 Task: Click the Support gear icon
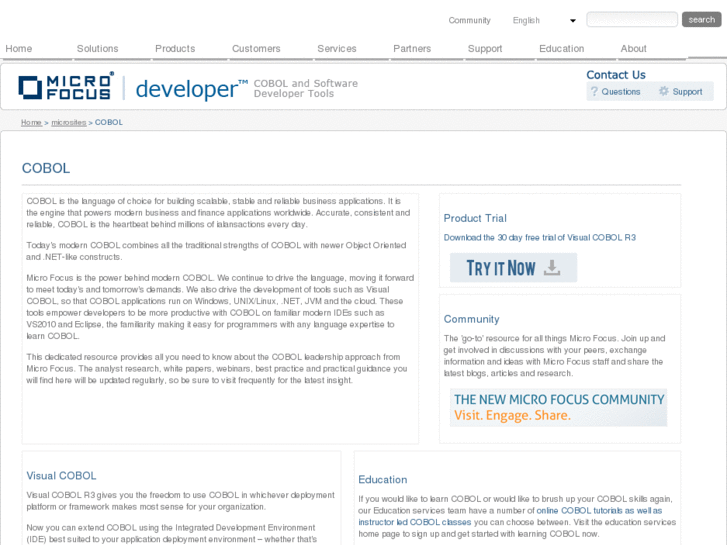click(x=663, y=92)
